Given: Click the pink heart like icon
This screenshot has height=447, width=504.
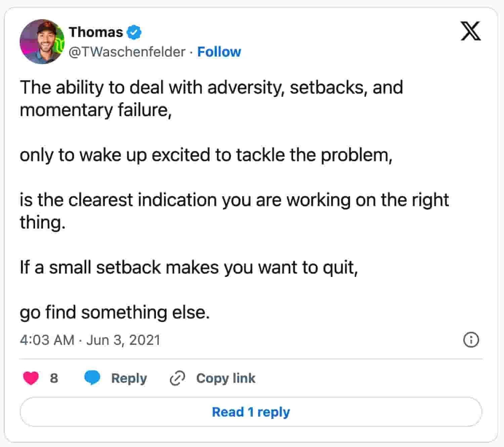Looking at the screenshot, I should tap(31, 378).
